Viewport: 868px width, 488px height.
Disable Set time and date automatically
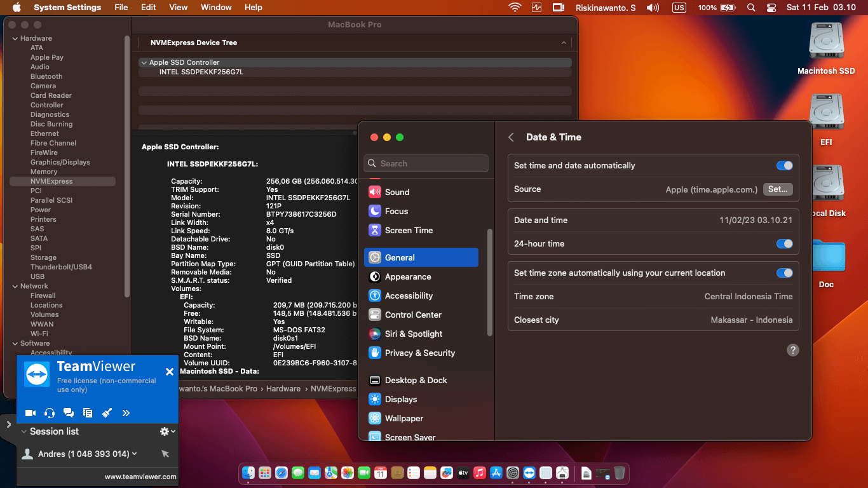click(x=785, y=165)
